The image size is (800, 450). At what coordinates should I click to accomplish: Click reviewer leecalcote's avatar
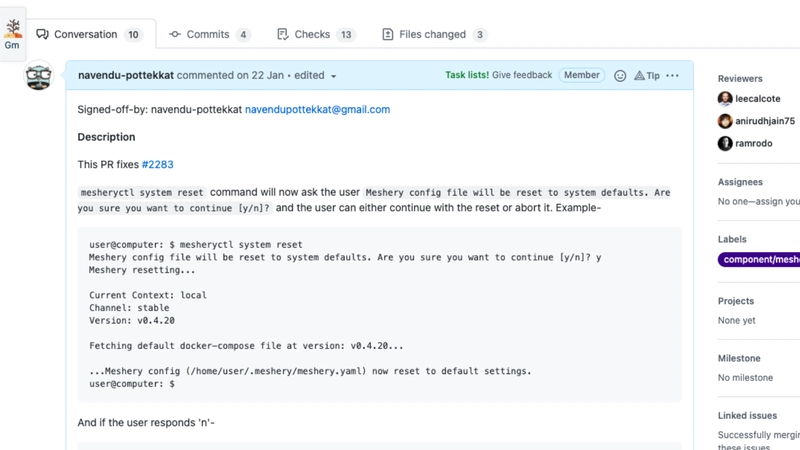click(x=725, y=98)
